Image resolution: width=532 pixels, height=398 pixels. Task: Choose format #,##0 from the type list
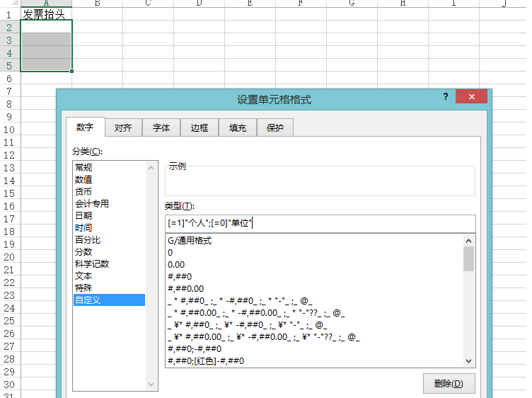(314, 277)
